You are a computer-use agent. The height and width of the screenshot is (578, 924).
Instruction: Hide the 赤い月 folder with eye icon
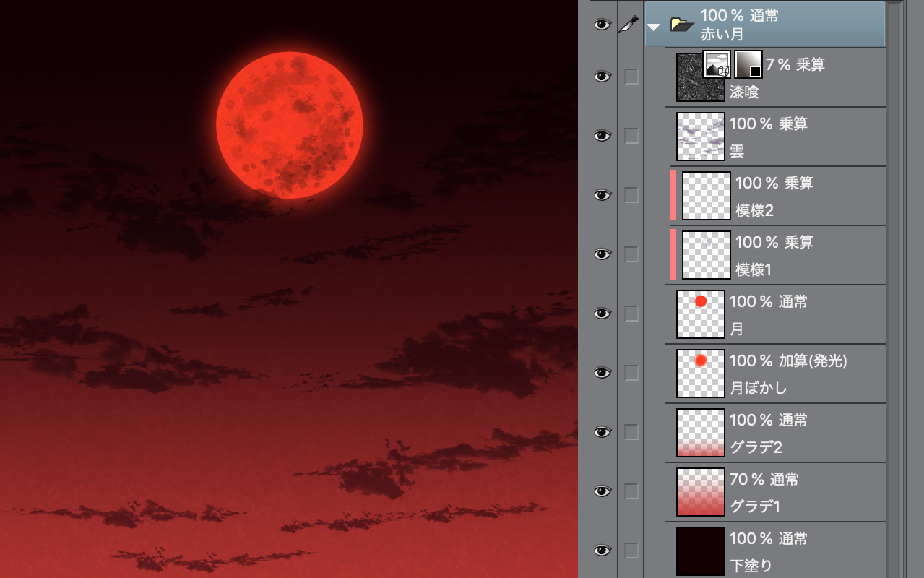[603, 25]
